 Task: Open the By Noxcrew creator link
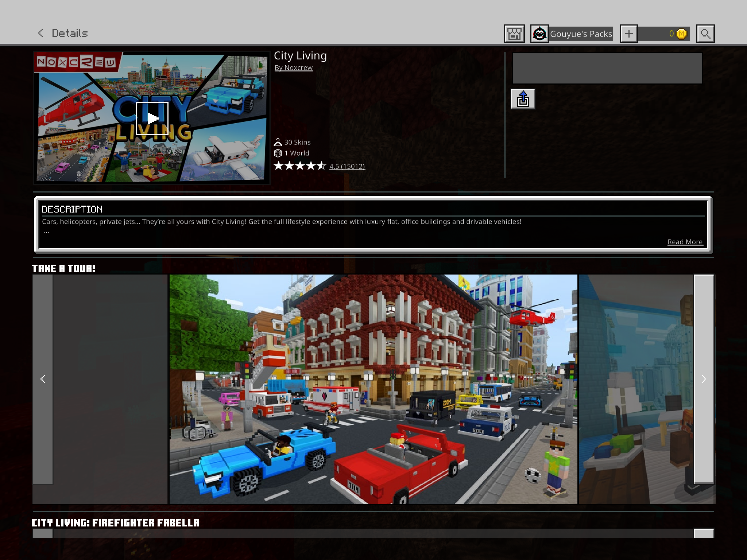pyautogui.click(x=294, y=68)
